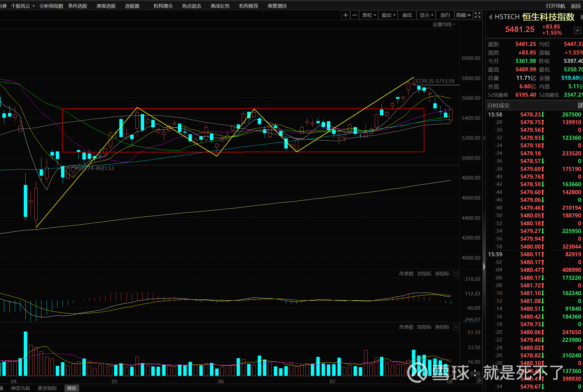Click 换指标 on MACD panel

click(x=442, y=274)
